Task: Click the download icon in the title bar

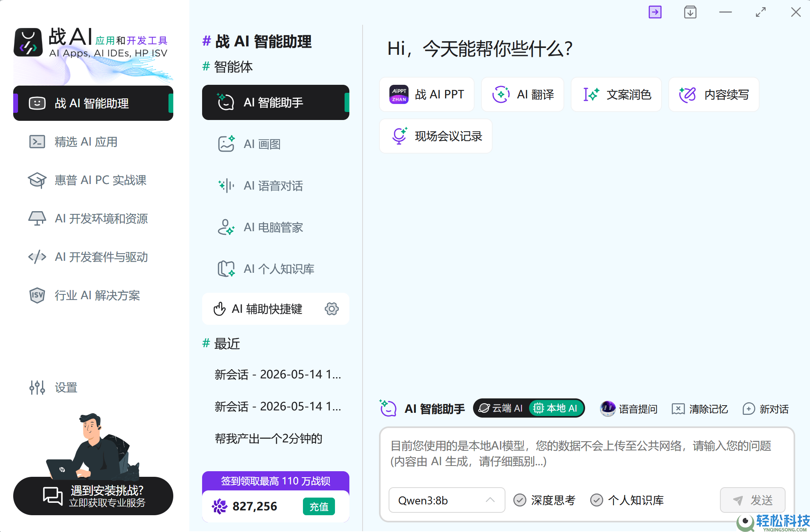Action: pyautogui.click(x=690, y=12)
